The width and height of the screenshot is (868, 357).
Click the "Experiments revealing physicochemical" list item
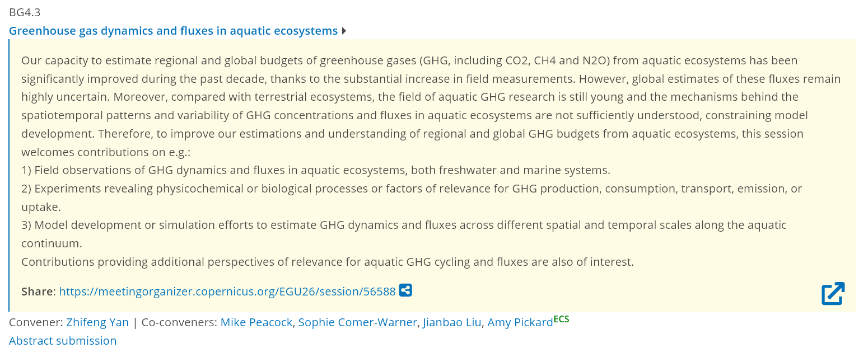pos(411,189)
